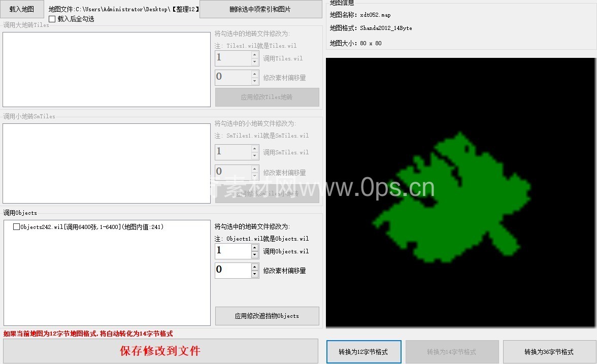Lower Objects 修改素材偏移量 with down arrow
This screenshot has height=364, width=597.
click(x=255, y=274)
